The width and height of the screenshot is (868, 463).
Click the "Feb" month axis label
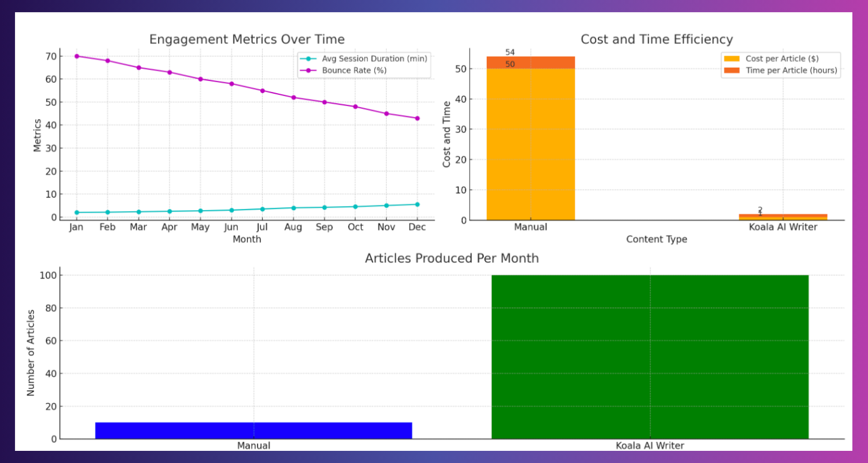(x=108, y=227)
